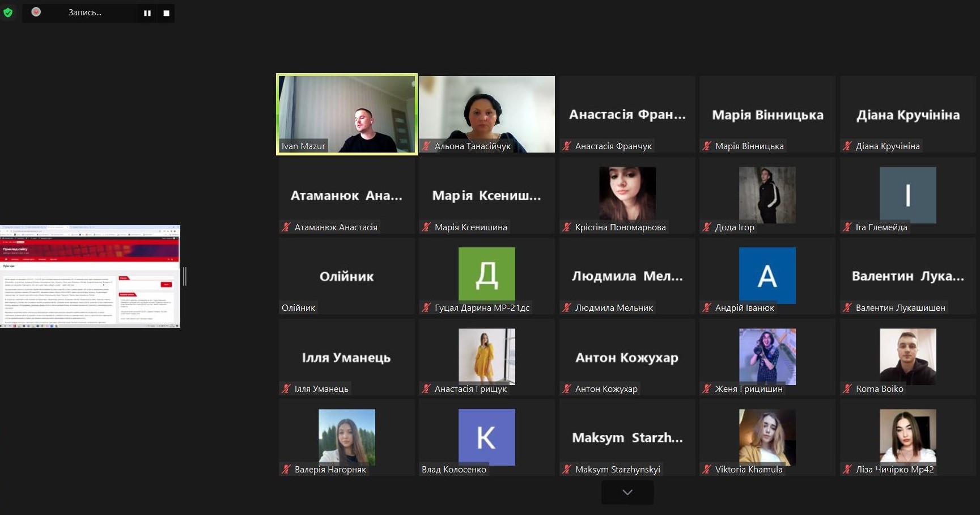Viewport: 980px width, 515px height.
Task: Click muted mic icon beside Ліза Чичірко Мр42
Action: point(847,470)
